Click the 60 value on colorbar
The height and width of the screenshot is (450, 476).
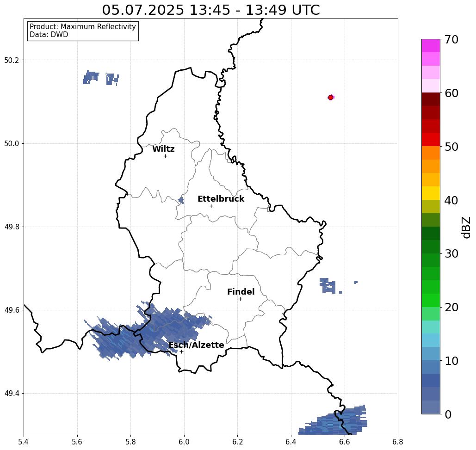tap(451, 93)
